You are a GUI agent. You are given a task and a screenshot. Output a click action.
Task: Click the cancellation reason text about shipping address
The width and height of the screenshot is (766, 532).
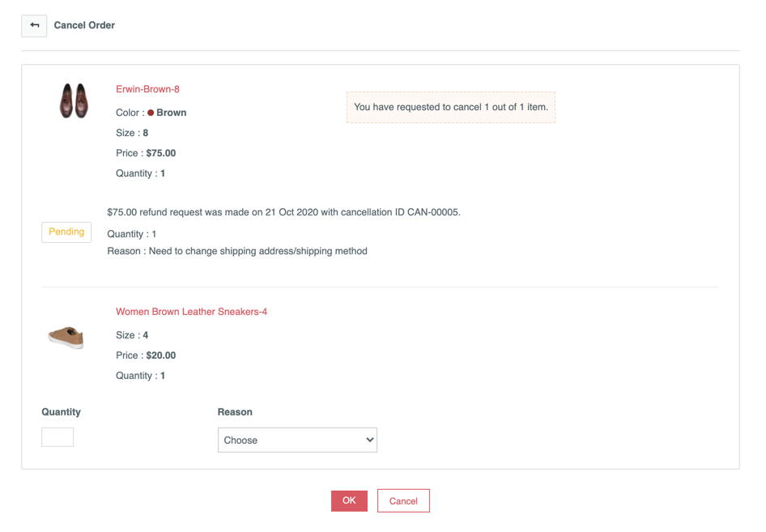[x=237, y=251]
